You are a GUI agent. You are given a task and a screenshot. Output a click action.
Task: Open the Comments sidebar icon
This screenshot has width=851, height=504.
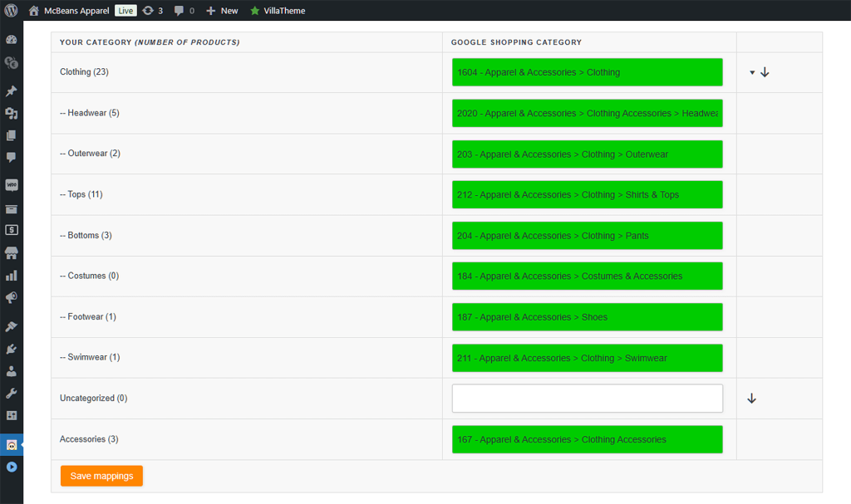click(12, 156)
